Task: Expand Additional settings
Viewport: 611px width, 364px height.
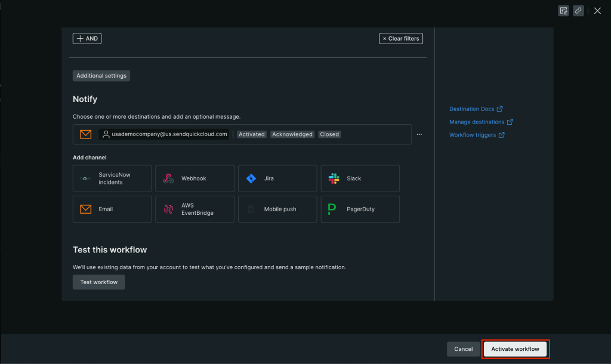Action: pos(101,75)
